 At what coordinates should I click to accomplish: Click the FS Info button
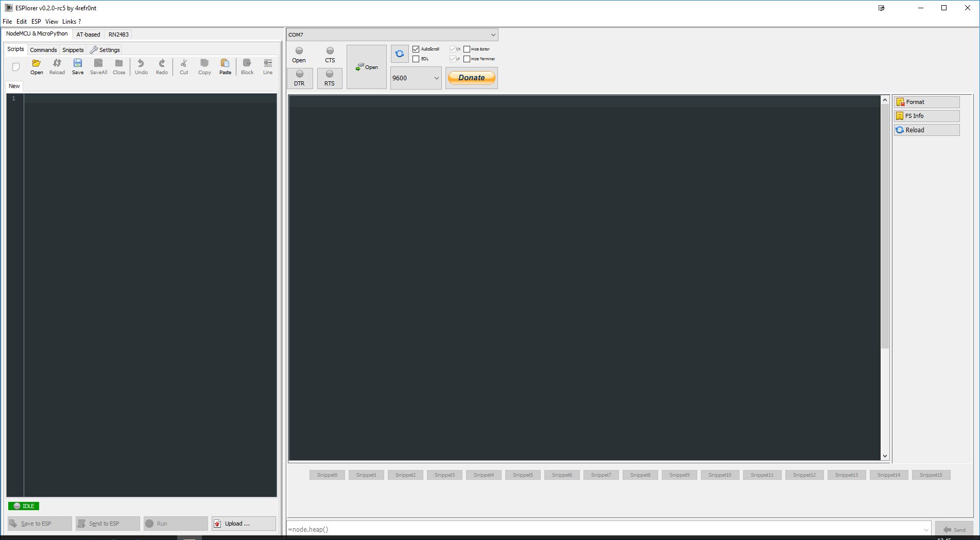(x=926, y=116)
